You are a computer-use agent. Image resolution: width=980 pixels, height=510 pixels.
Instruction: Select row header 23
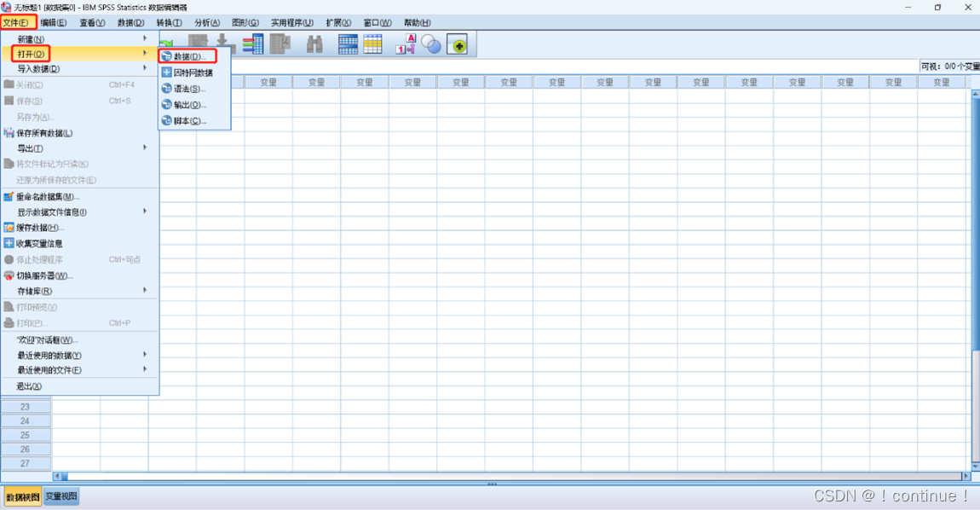tap(25, 407)
